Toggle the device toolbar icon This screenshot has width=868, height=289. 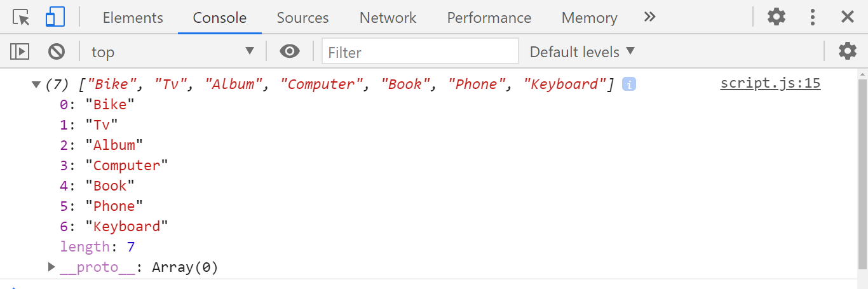[55, 17]
